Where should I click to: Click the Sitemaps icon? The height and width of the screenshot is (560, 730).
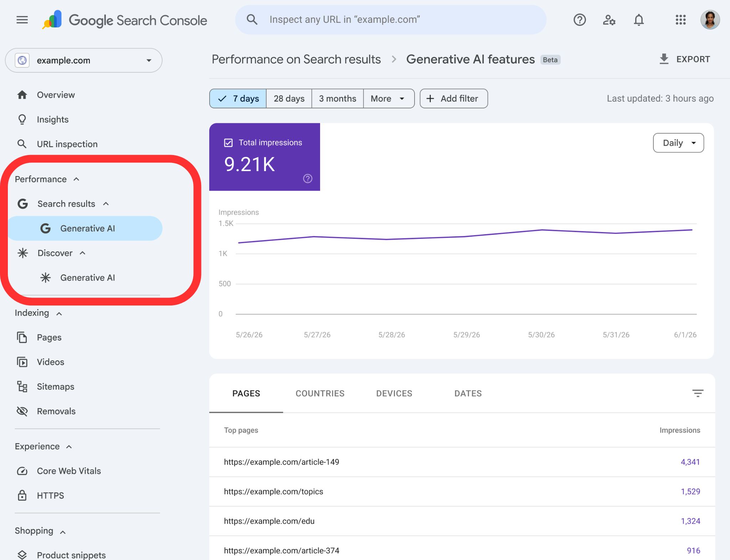(22, 386)
